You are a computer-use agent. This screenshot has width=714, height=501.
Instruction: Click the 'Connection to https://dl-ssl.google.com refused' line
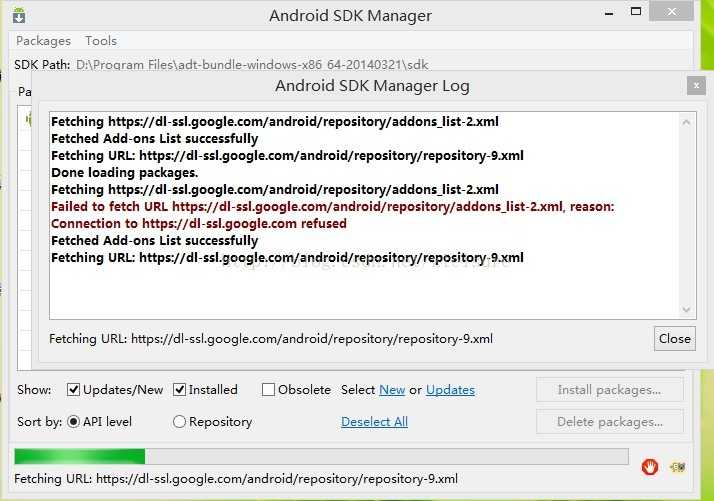click(199, 224)
